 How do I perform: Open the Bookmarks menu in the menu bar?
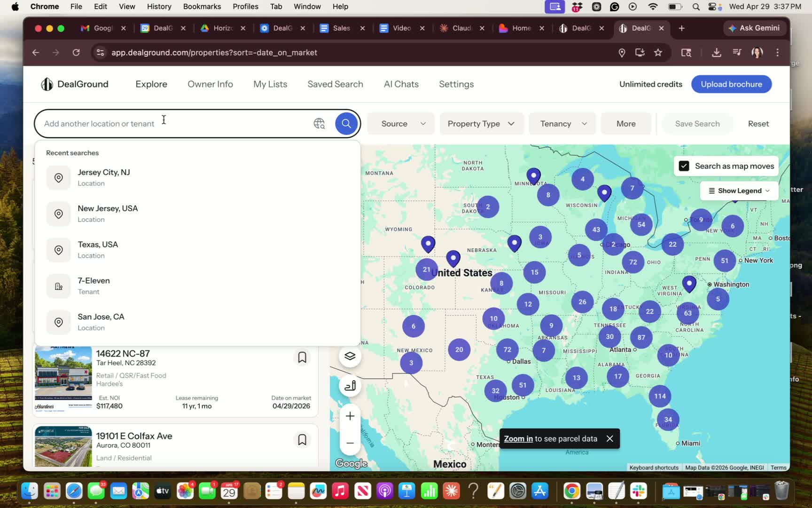tap(202, 7)
